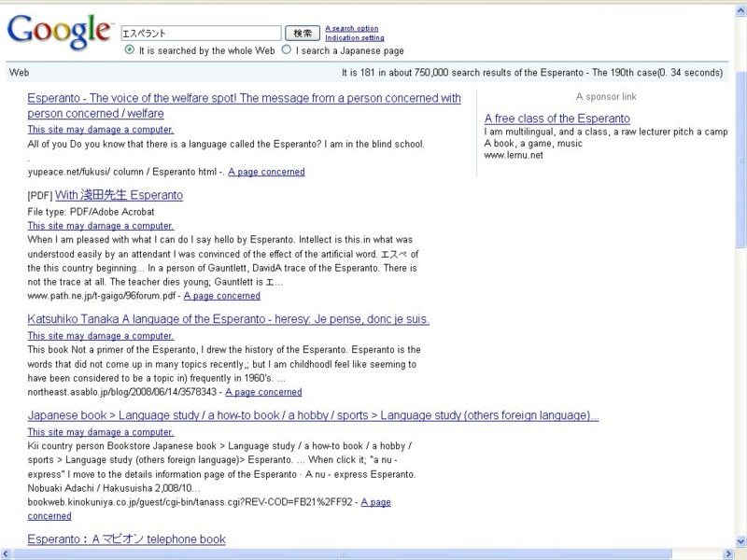Open 'Esperanto - The voice of the welfare spot' result
This screenshot has height=560, width=747.
click(244, 105)
